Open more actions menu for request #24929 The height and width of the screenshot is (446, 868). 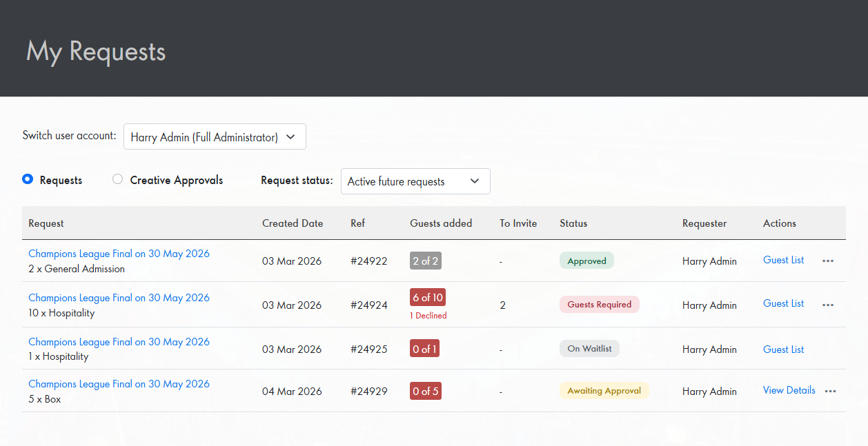tap(830, 391)
